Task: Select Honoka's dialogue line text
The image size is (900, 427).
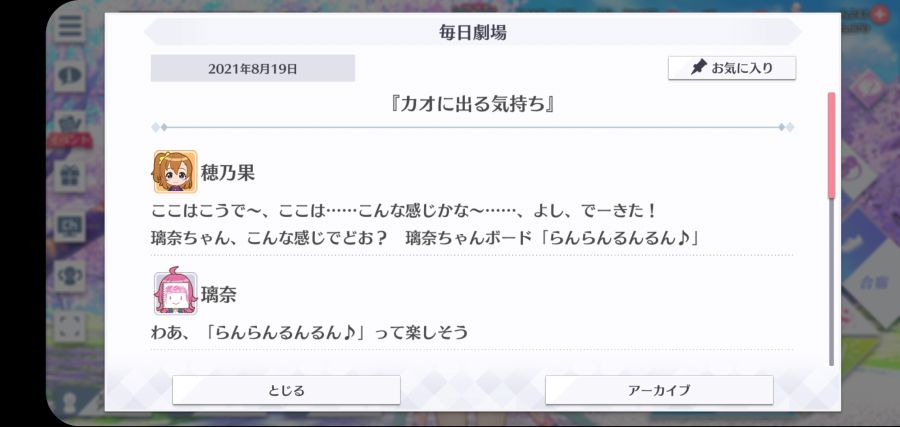Action: click(x=425, y=224)
